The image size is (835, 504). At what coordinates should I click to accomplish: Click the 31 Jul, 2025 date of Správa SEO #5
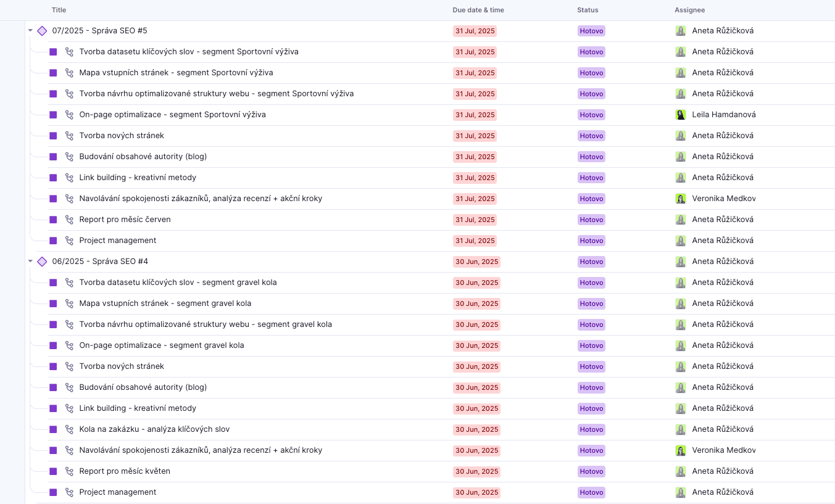coord(475,31)
